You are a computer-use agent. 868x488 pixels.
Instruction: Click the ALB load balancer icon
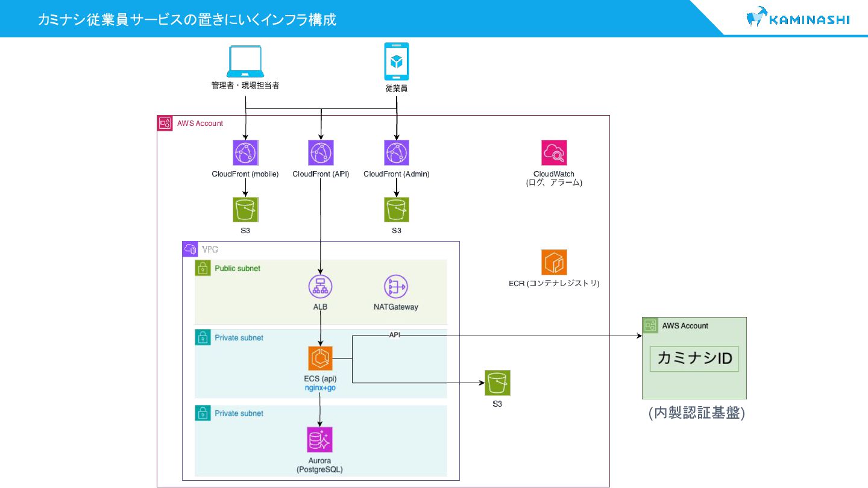point(321,287)
